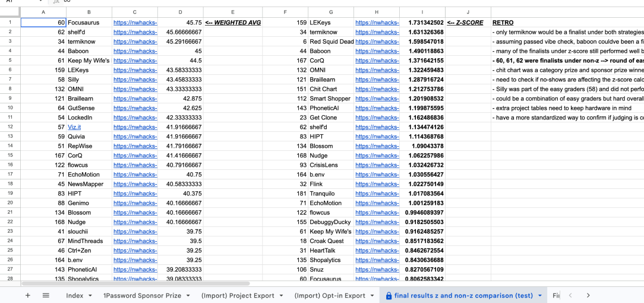Select the Tranquilo cell
644x303 pixels.
pos(331,193)
